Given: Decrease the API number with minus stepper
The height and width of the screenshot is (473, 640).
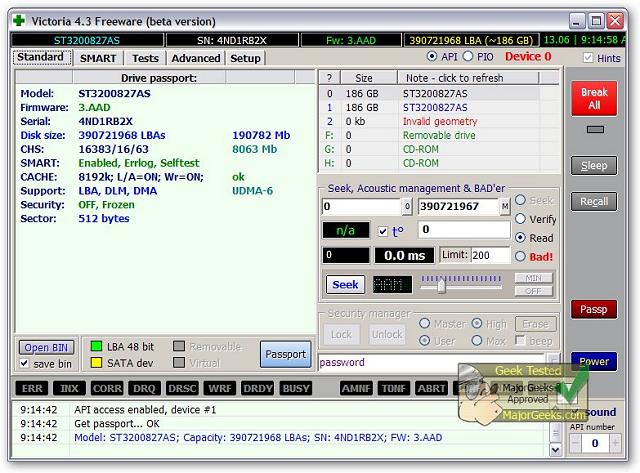Looking at the screenshot, I should click(575, 443).
